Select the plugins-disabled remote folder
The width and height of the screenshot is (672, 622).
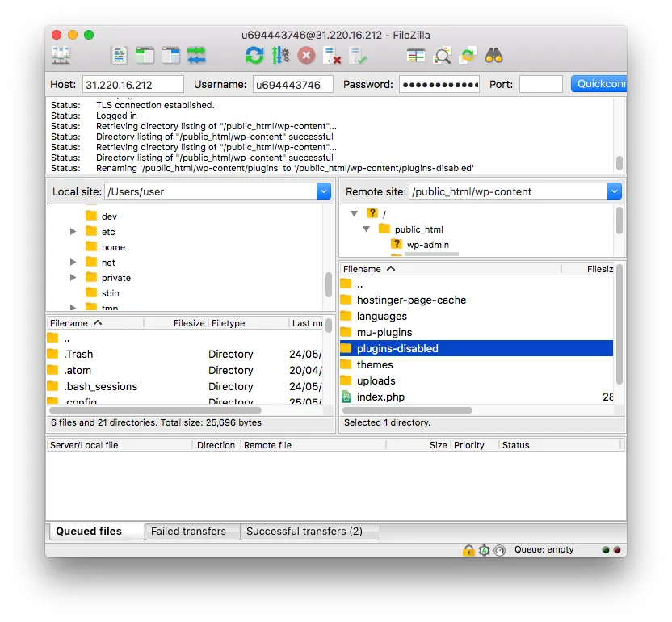[x=477, y=348]
